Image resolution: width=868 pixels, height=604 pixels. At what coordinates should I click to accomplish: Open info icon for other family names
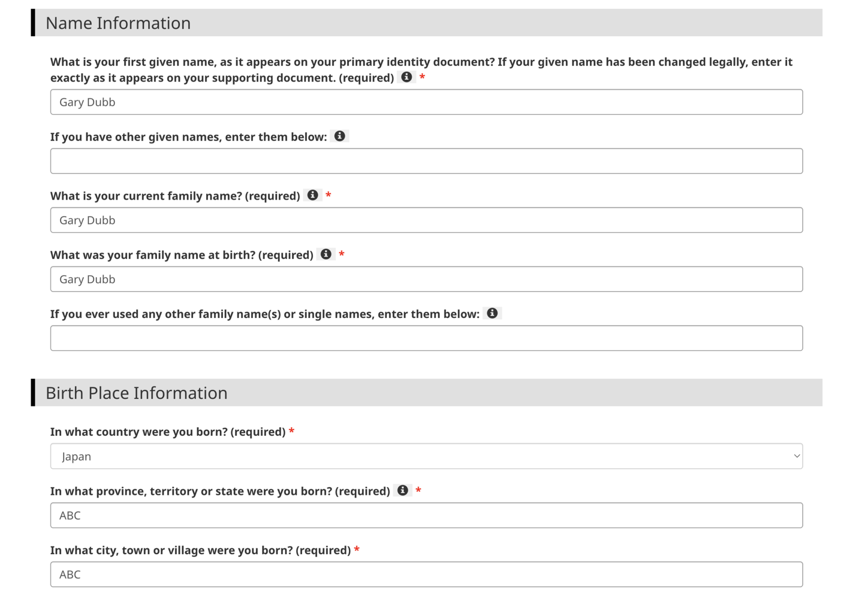pyautogui.click(x=492, y=313)
